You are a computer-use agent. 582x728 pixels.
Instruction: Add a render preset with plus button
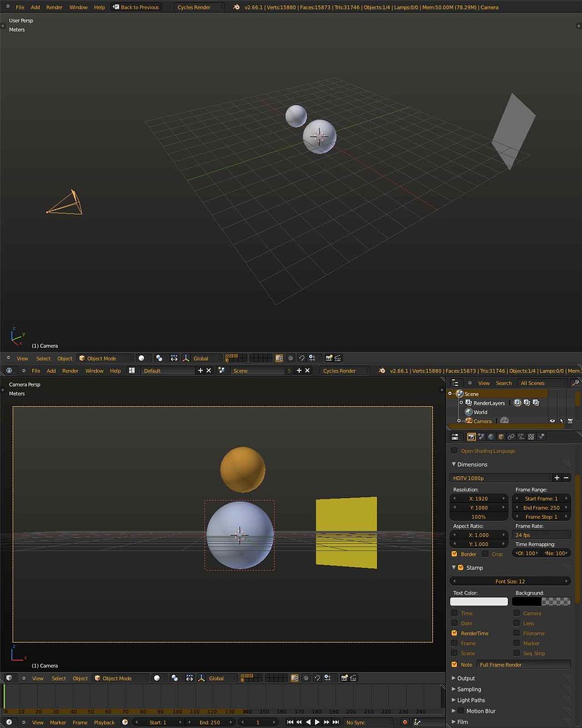tap(557, 478)
